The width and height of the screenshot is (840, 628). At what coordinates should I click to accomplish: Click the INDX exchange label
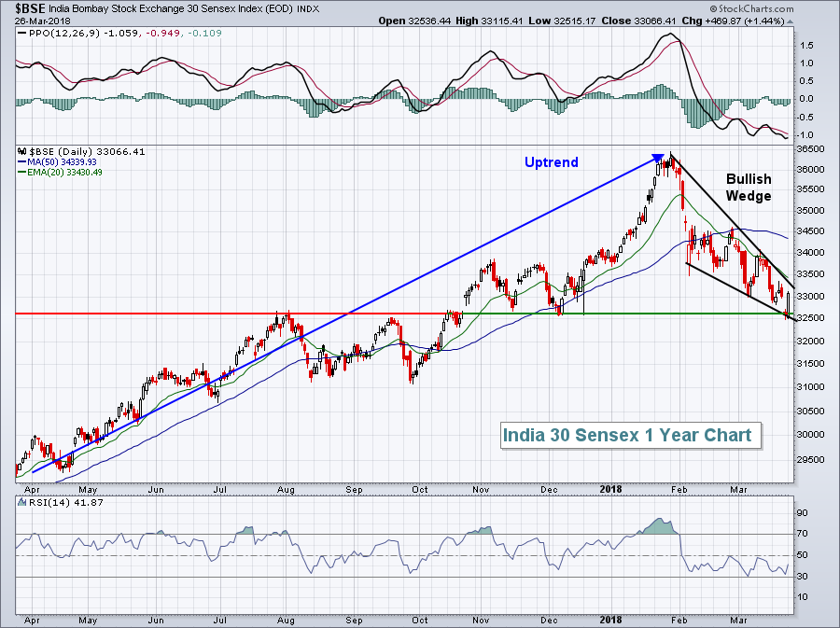point(307,9)
